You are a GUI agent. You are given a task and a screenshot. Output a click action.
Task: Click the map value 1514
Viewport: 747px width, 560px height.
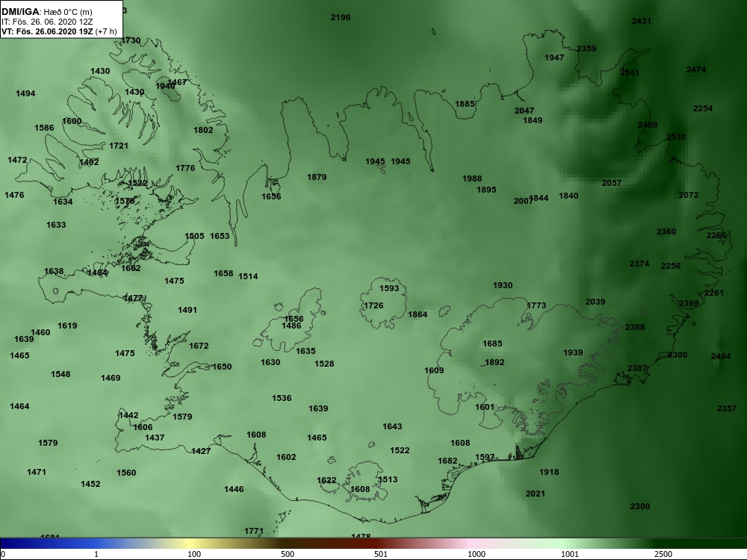point(248,276)
